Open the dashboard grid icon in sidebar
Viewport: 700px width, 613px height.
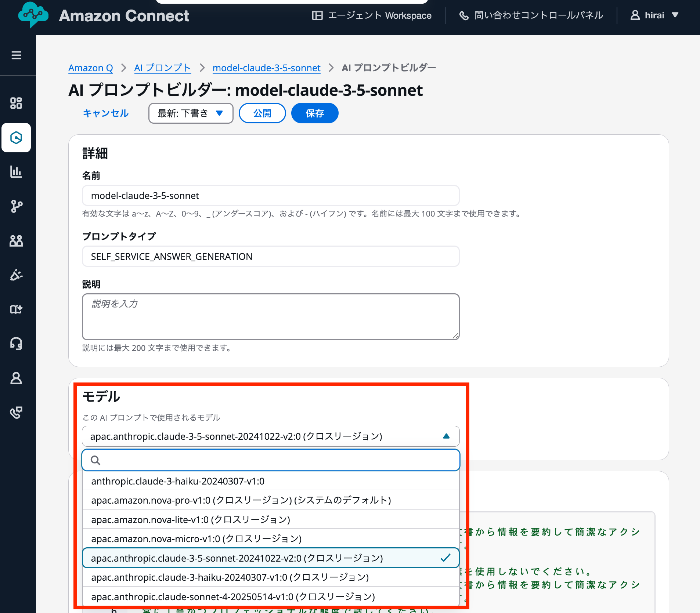(16, 103)
